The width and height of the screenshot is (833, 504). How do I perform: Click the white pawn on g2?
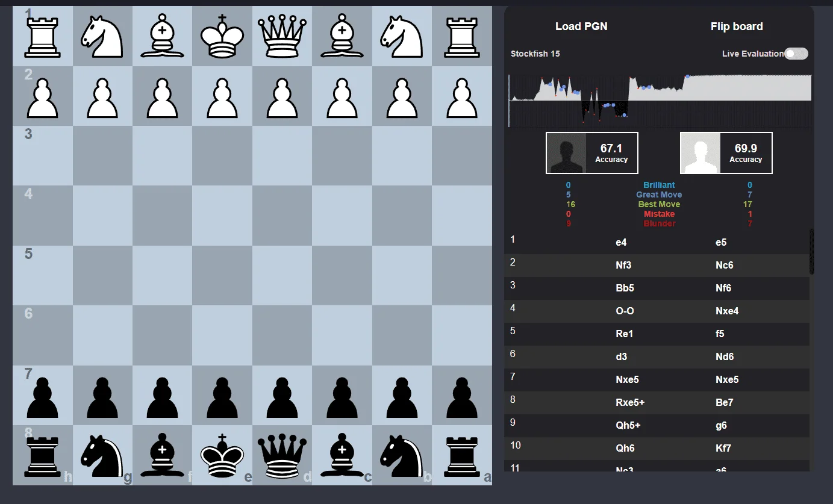pyautogui.click(x=102, y=98)
